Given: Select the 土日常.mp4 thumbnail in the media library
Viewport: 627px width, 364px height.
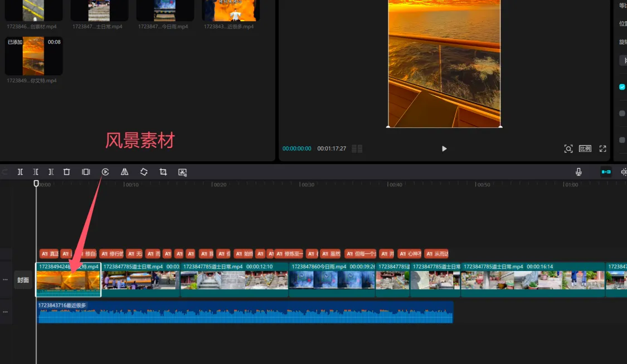Looking at the screenshot, I should tap(99, 10).
